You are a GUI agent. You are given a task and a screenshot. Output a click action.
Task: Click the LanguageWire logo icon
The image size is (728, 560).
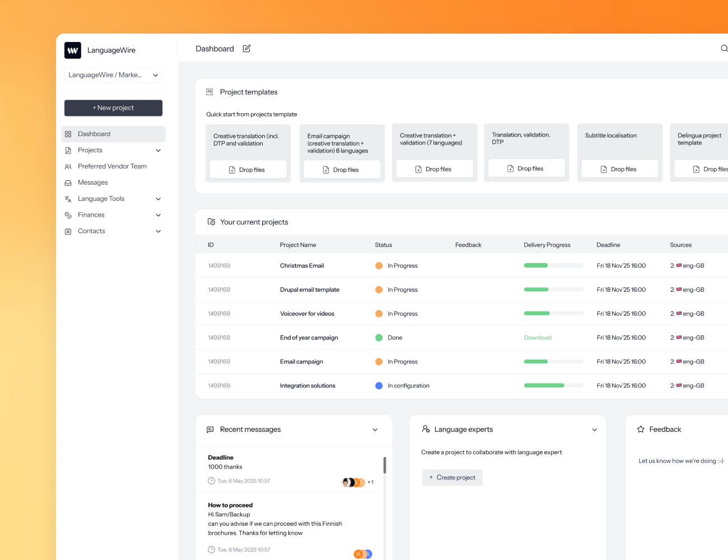[73, 50]
